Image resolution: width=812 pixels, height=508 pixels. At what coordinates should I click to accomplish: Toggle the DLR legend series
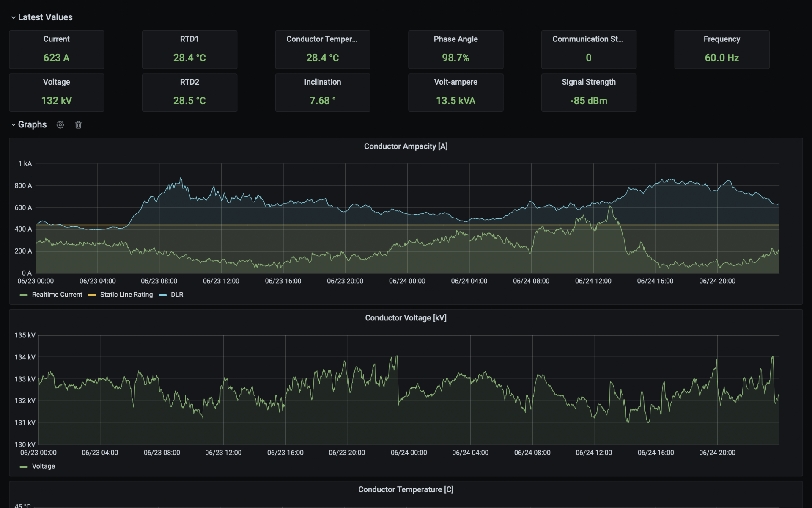click(176, 294)
